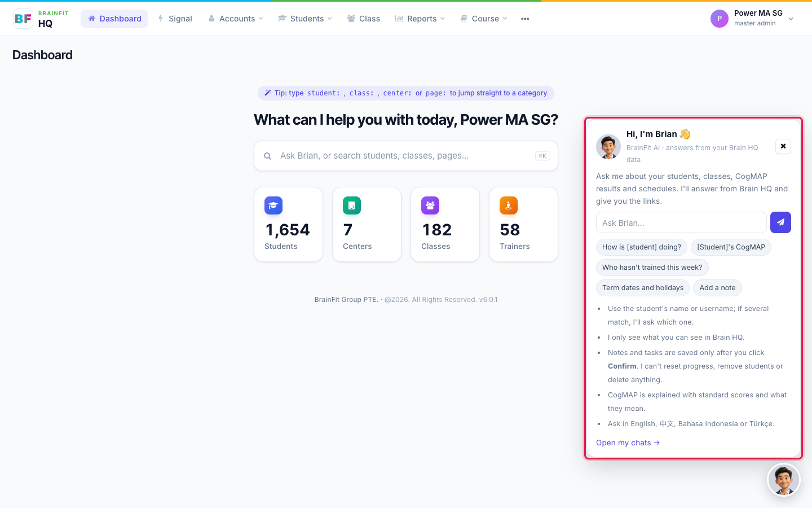Viewport: 812px width, 508px height.
Task: Expand the Reports dropdown menu
Action: (420, 19)
